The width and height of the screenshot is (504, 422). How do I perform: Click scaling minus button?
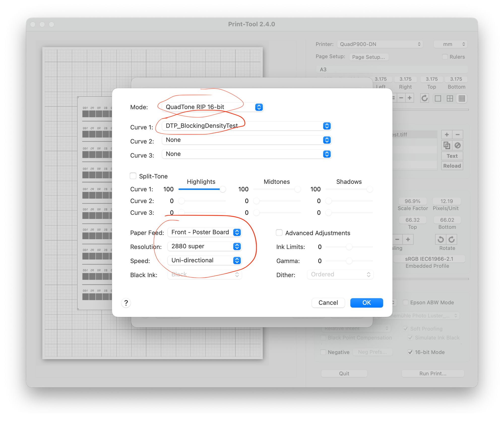point(397,239)
